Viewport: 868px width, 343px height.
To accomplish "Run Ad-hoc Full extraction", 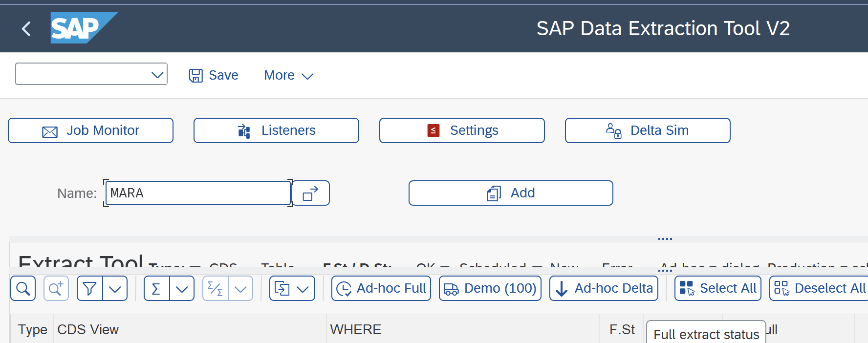I will click(x=381, y=288).
